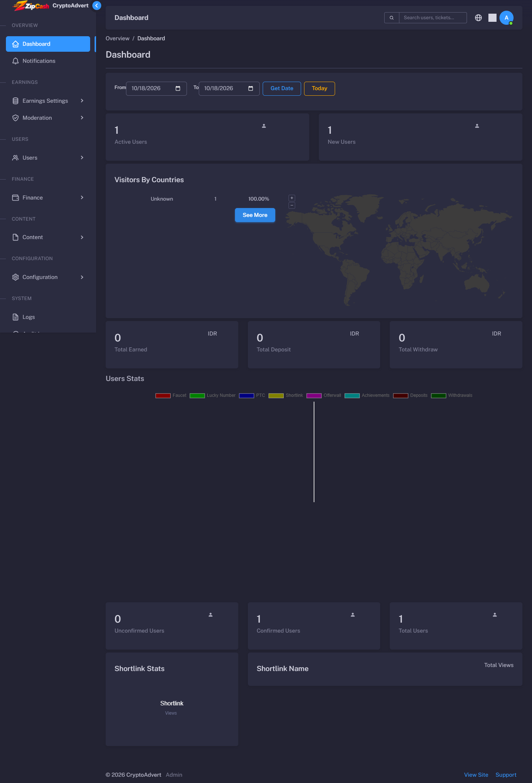Image resolution: width=532 pixels, height=783 pixels.
Task: Click the From date input field
Action: [x=156, y=89]
